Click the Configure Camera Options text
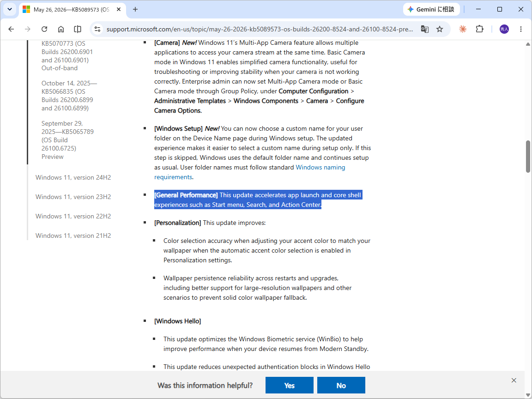Viewport: 532px width, 399px height. tap(259, 106)
